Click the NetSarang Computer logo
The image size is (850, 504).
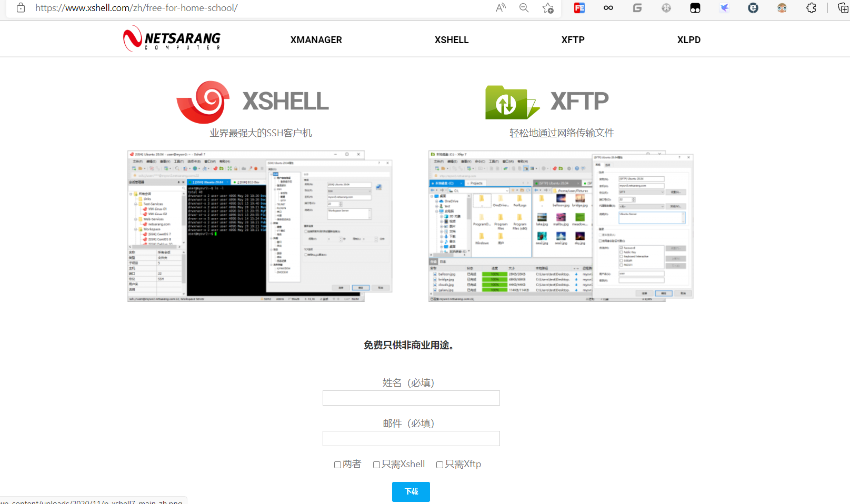[172, 38]
